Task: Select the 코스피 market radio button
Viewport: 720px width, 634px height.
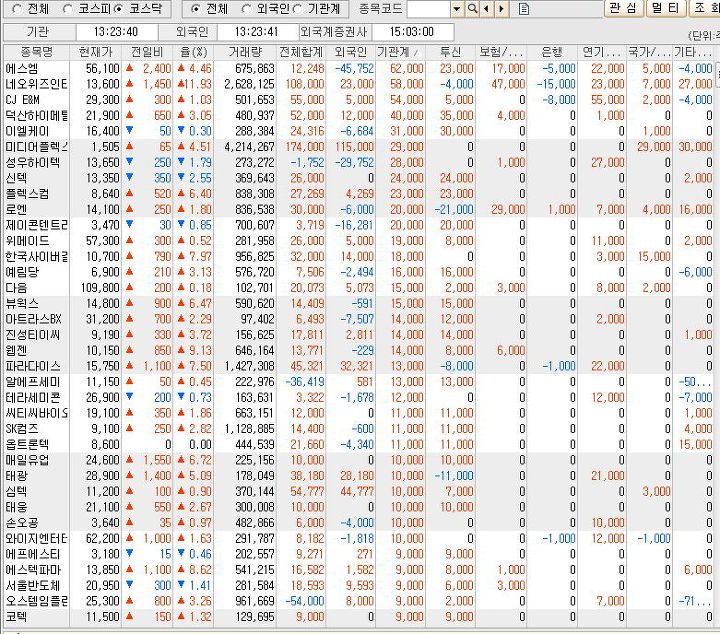Action: click(68, 9)
